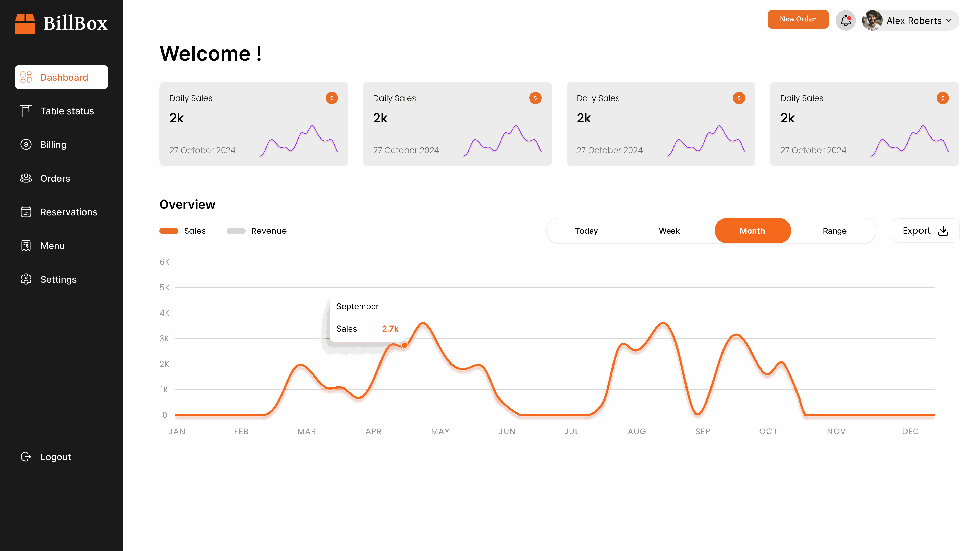Click the Orders people icon
Screen dimensions: 980x551
click(x=26, y=178)
